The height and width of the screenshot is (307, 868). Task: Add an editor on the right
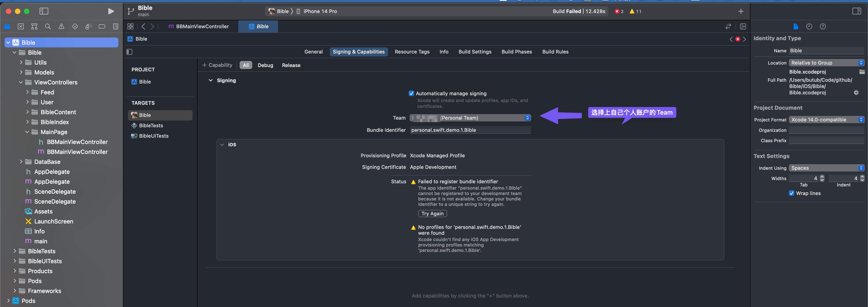743,26
